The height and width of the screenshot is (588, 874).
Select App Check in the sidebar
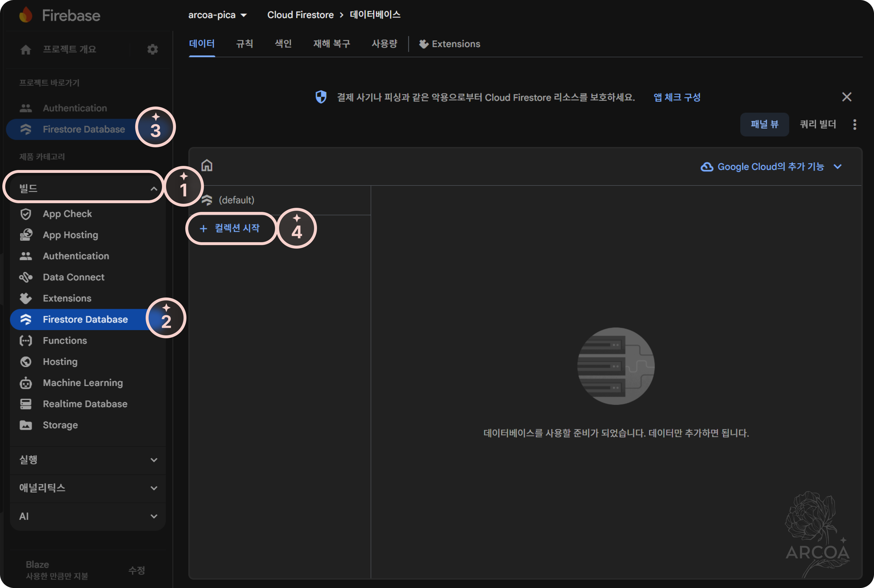tap(67, 214)
